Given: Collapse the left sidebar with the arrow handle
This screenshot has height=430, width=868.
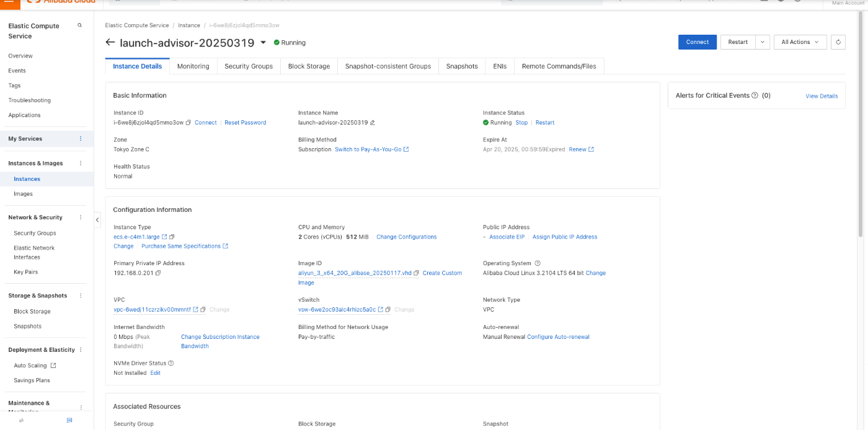Looking at the screenshot, I should 97,220.
